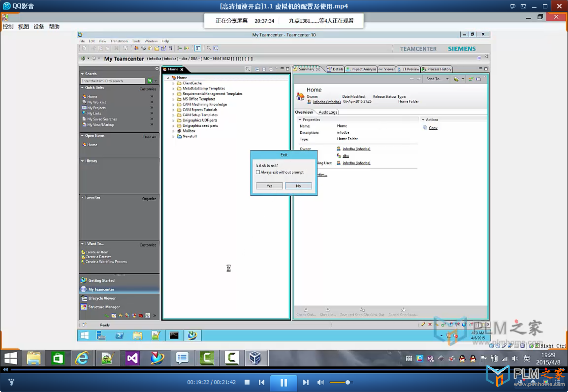
Task: Click My Worklist quick link
Action: pyautogui.click(x=96, y=102)
